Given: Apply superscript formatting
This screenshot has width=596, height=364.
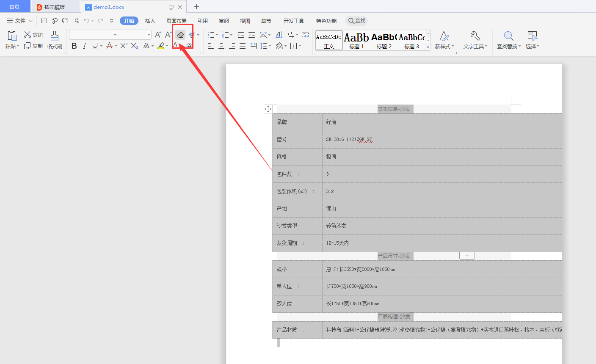Looking at the screenshot, I should 124,46.
